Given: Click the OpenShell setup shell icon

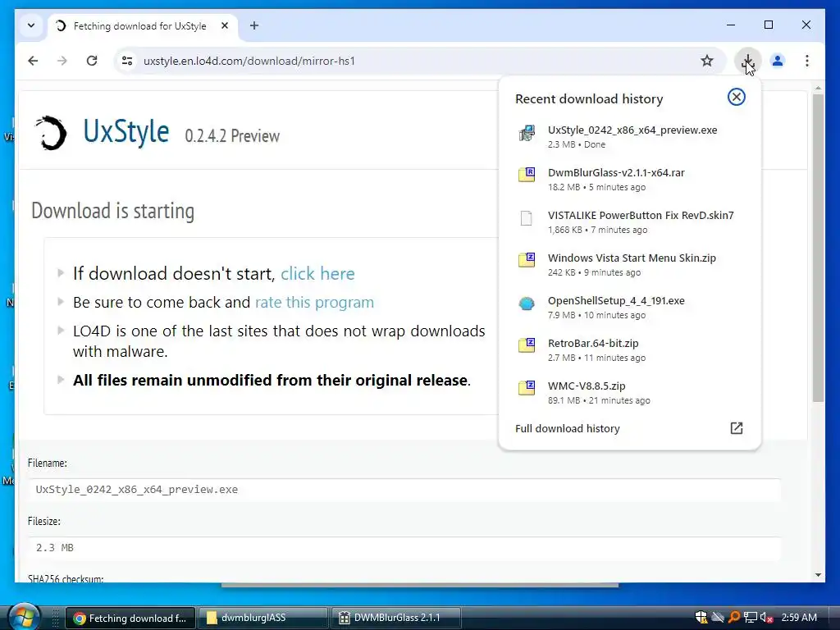Looking at the screenshot, I should click(x=527, y=304).
